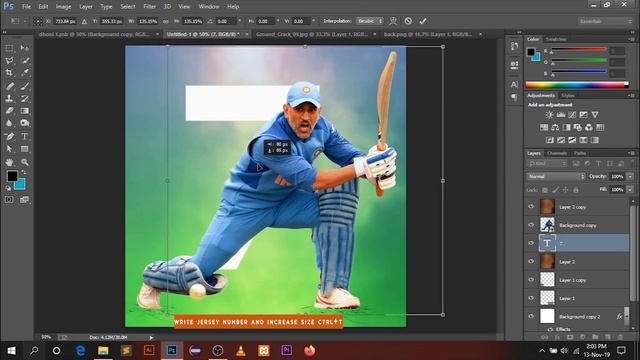This screenshot has height=360, width=640.
Task: Select the Path Selection tool
Action: tap(9, 149)
